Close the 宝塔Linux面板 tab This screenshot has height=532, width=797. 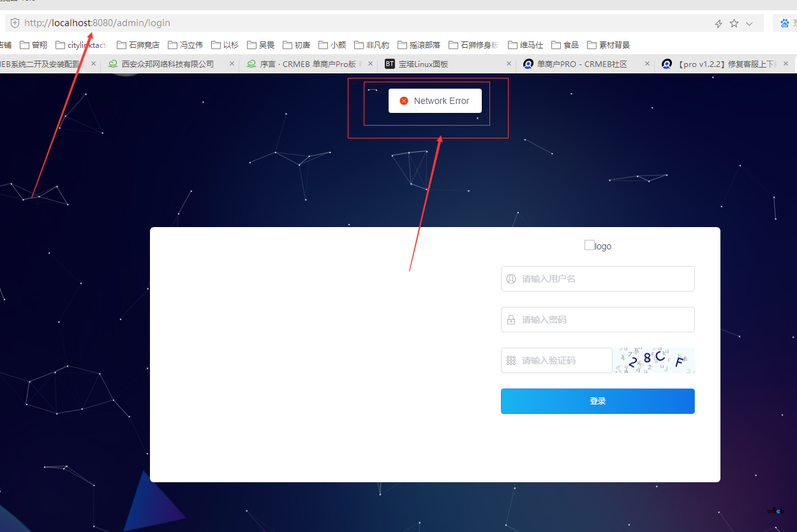pyautogui.click(x=509, y=64)
